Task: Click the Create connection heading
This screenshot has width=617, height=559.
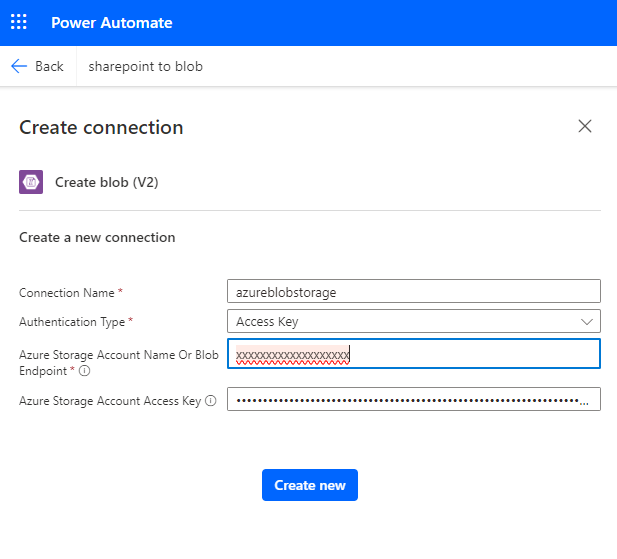Action: [x=102, y=127]
